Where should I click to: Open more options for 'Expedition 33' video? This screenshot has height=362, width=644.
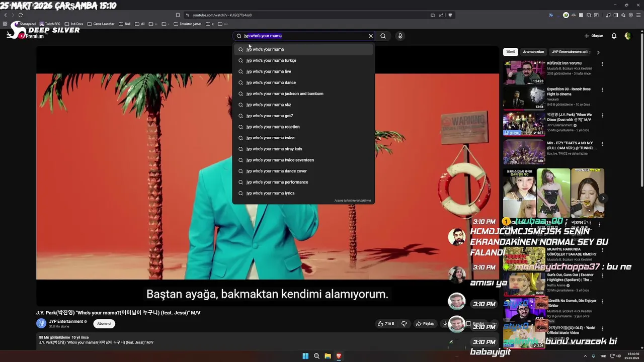(602, 90)
